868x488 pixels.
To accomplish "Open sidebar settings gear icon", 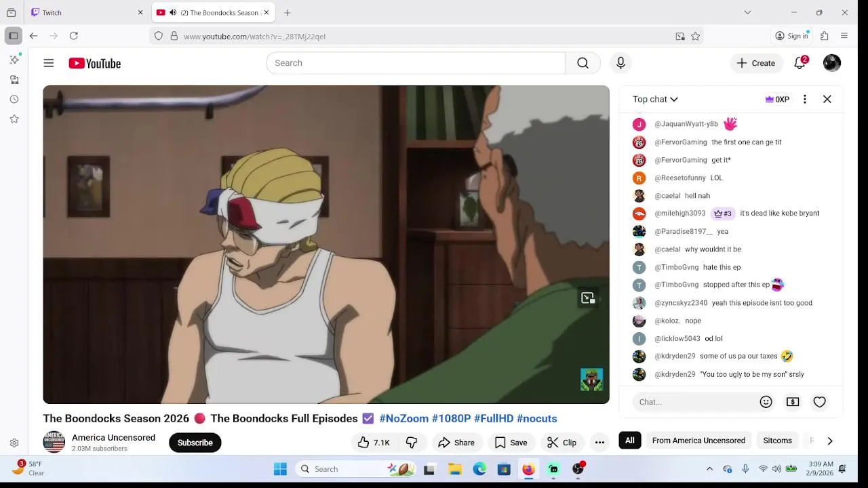I will [14, 443].
